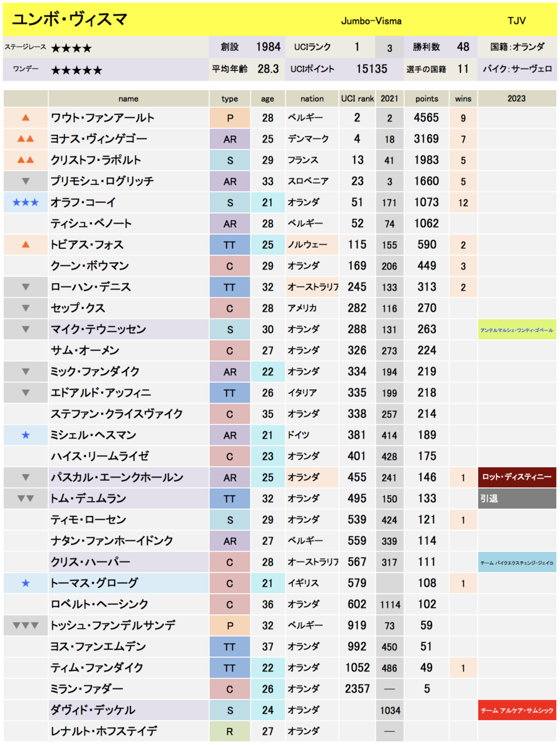560x745 pixels.
Task: Click the 2023 column header
Action: [517, 98]
